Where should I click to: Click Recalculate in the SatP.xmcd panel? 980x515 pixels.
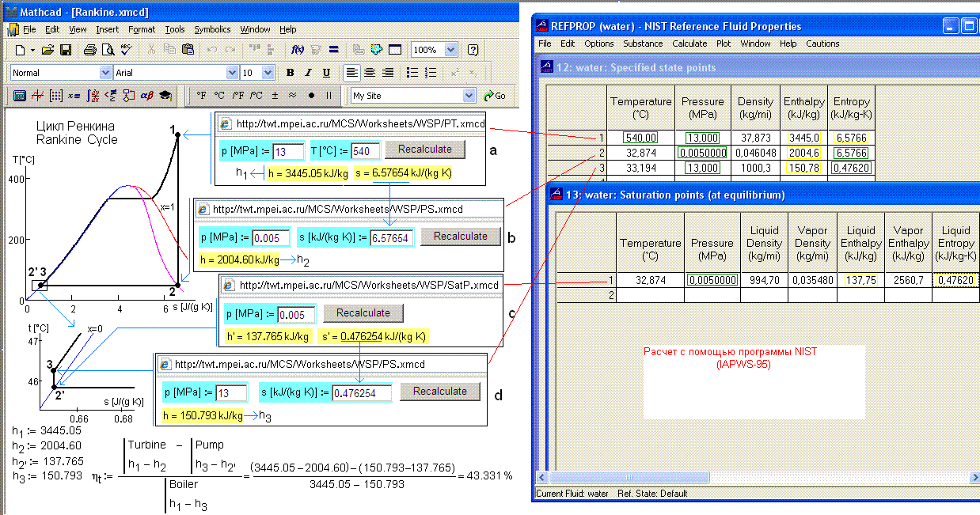[363, 312]
